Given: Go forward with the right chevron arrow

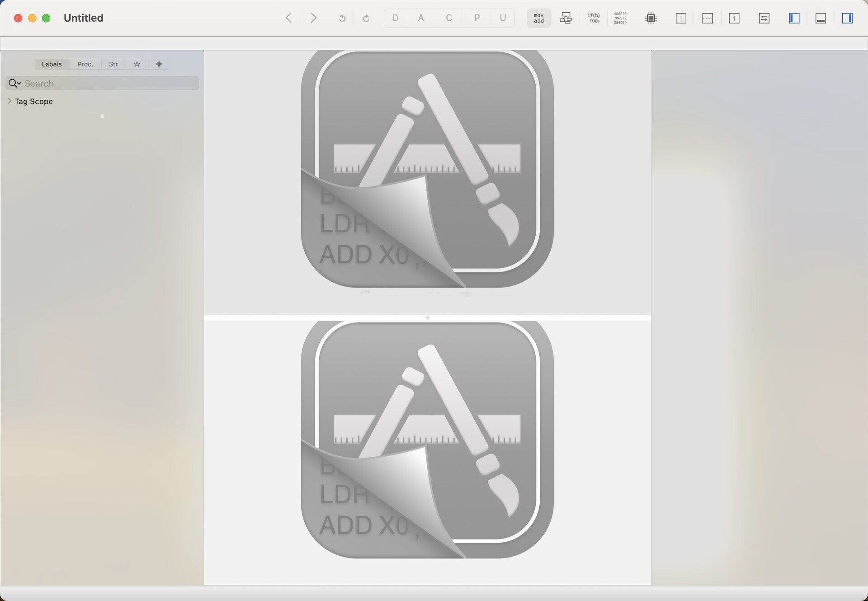Looking at the screenshot, I should tap(313, 18).
